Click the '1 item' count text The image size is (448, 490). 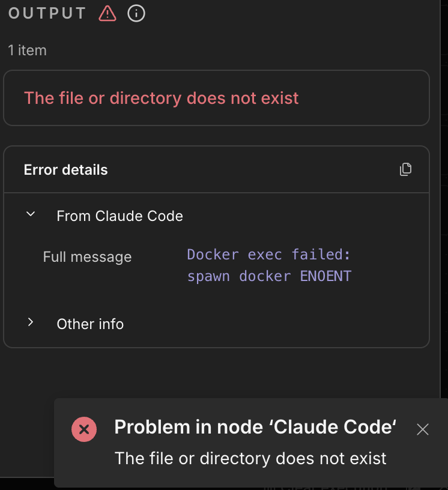(x=27, y=50)
